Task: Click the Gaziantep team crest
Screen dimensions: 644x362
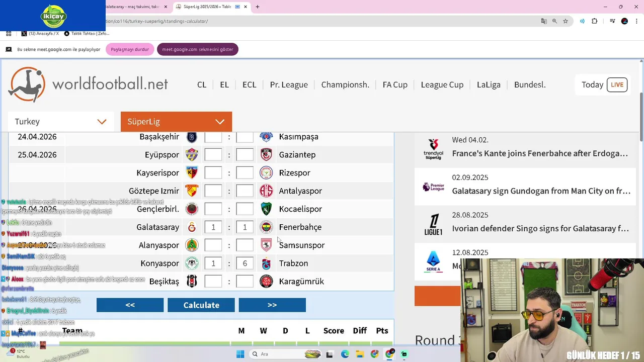Action: coord(266,154)
